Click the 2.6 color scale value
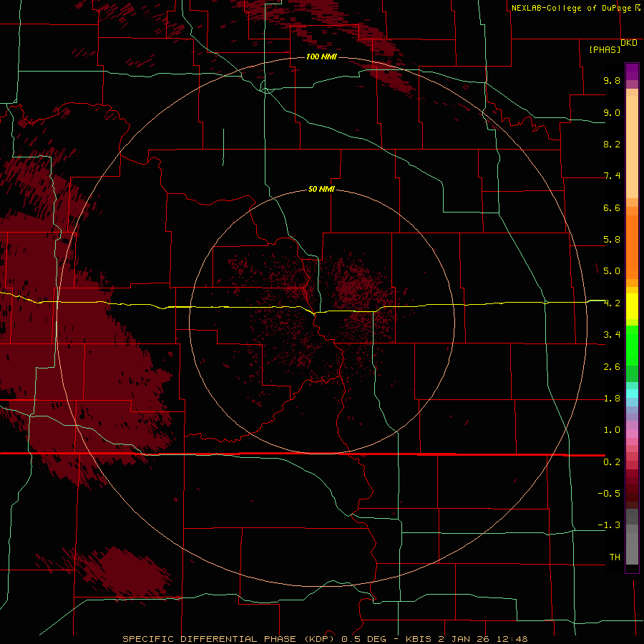The height and width of the screenshot is (644, 644). (612, 367)
